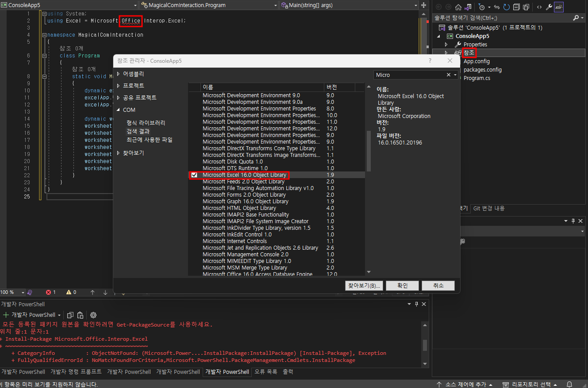Refresh the Solution Explorer tree

pos(507,7)
